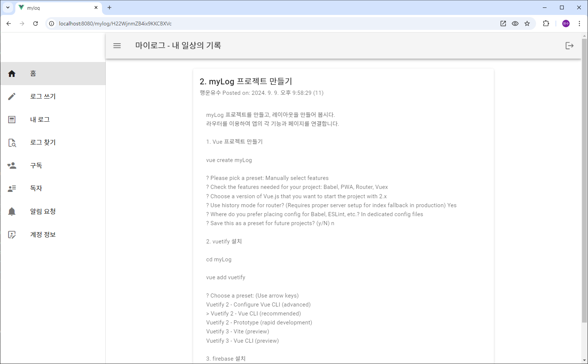Bookmark this page with the star icon
The width and height of the screenshot is (588, 364).
coord(527,24)
